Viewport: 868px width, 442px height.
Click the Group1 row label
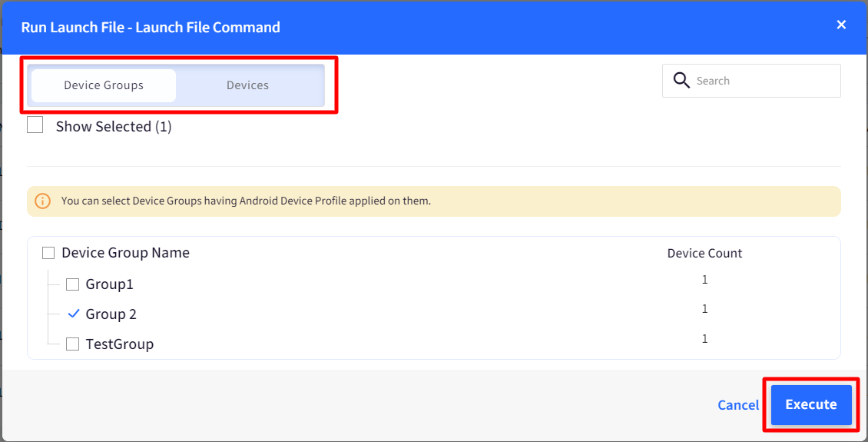click(x=109, y=284)
